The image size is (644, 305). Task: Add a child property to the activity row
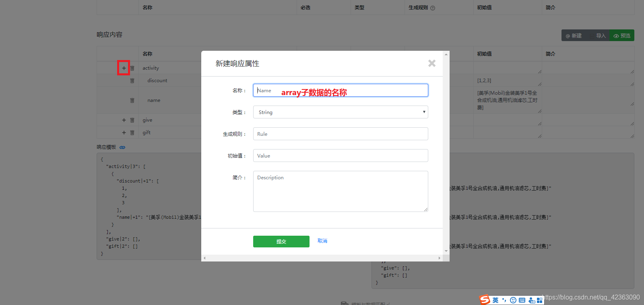124,68
